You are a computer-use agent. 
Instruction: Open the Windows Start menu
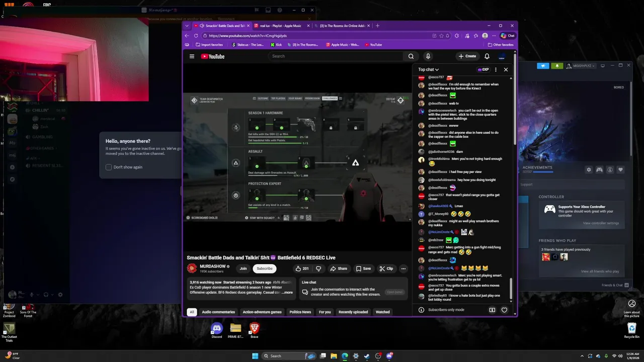point(255,356)
